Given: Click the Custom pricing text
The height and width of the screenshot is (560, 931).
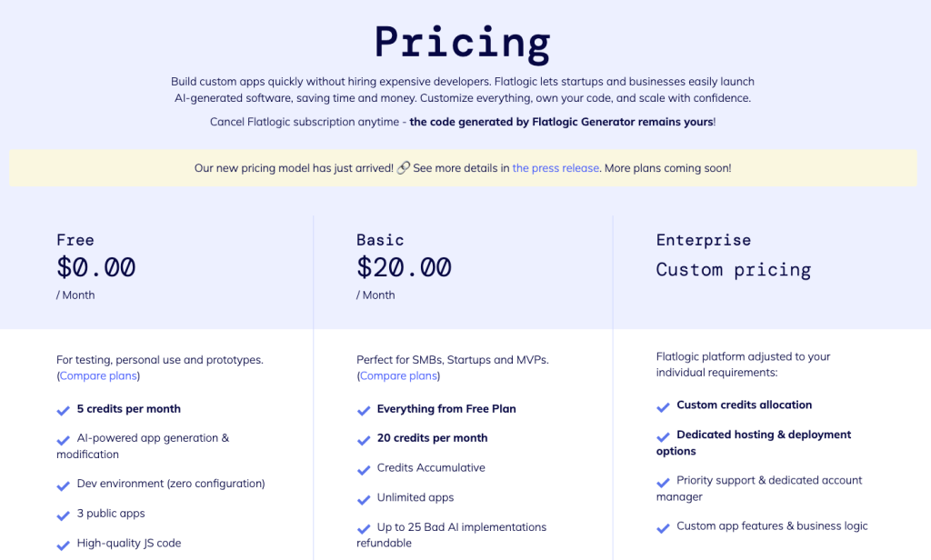Looking at the screenshot, I should [x=734, y=270].
